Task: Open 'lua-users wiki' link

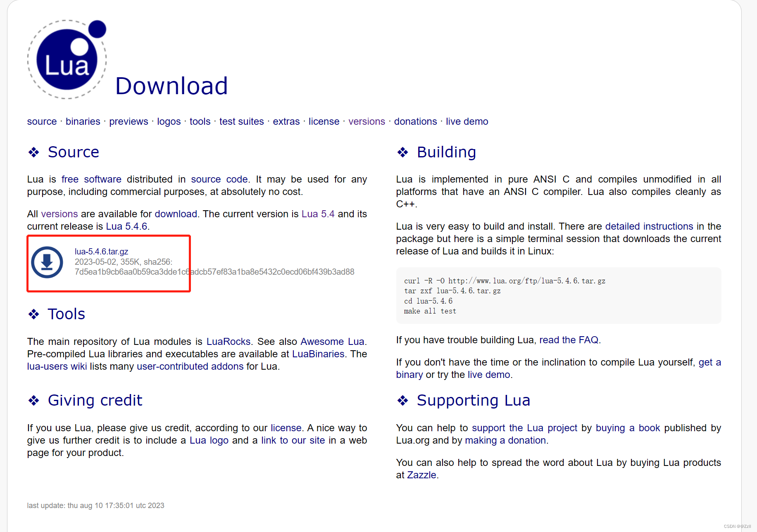Action: tap(57, 366)
